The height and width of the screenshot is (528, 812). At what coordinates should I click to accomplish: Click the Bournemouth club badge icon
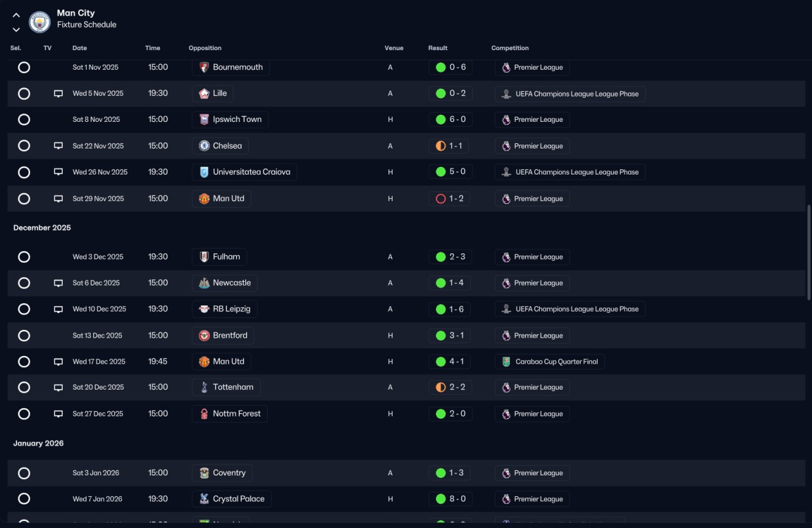point(204,67)
